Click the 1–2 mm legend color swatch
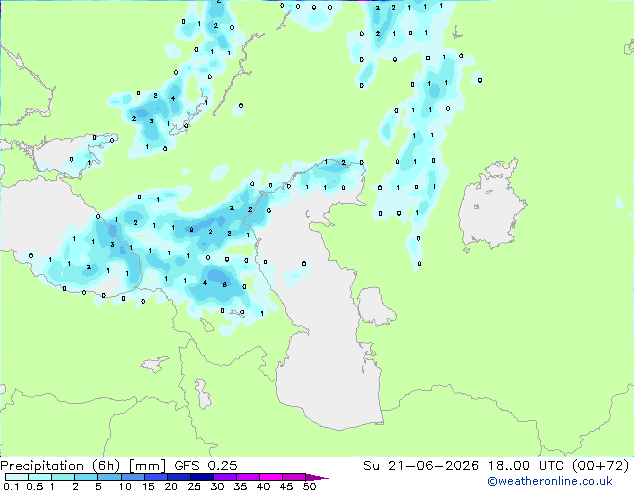 click(x=63, y=477)
